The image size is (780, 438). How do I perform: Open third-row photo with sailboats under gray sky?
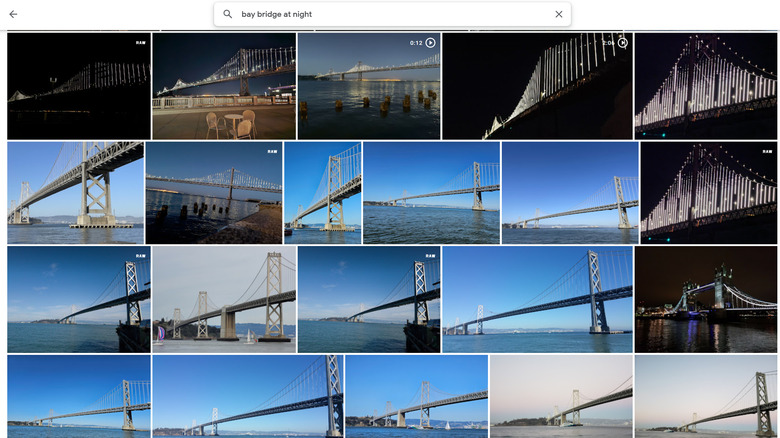[224, 299]
